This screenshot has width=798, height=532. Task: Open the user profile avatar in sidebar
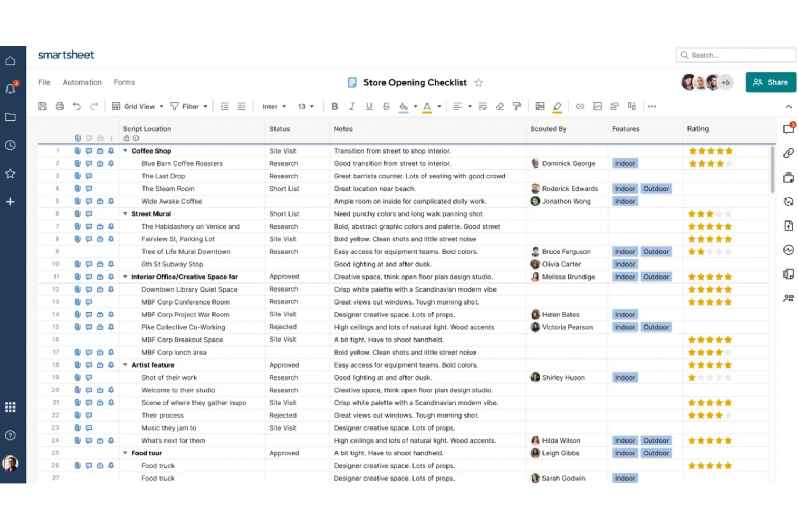(x=10, y=464)
